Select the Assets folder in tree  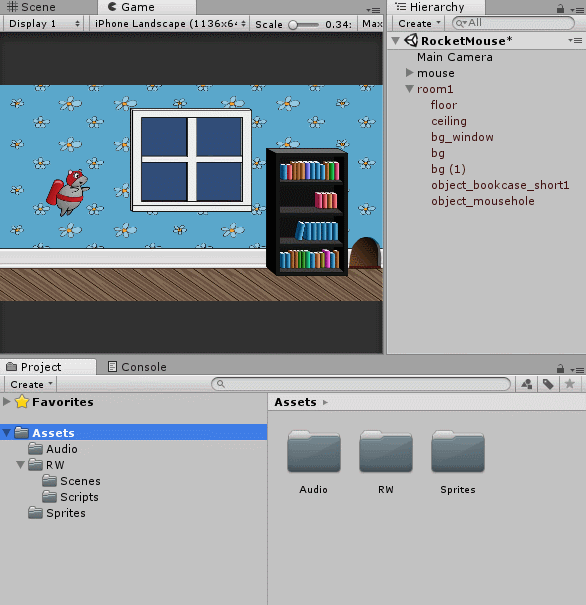pos(133,432)
